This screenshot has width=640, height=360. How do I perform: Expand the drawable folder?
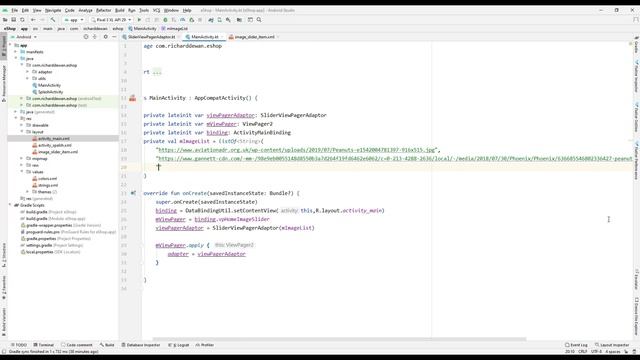point(22,125)
